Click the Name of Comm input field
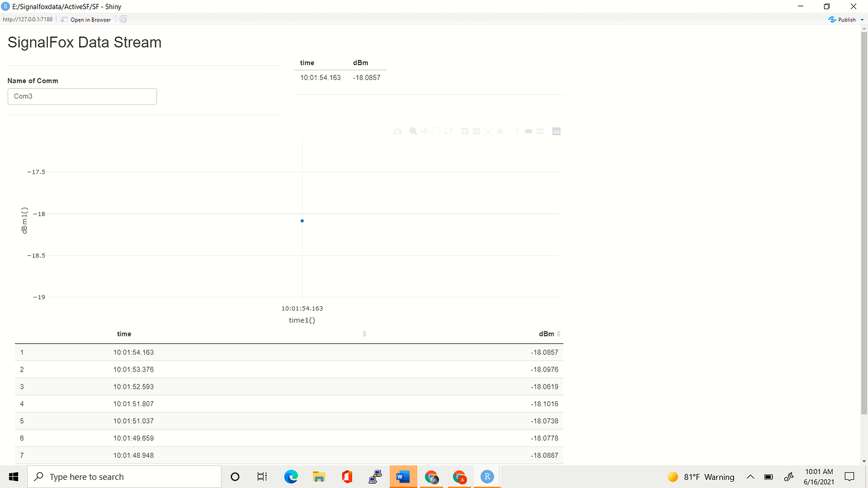The width and height of the screenshot is (868, 488). (x=82, y=96)
